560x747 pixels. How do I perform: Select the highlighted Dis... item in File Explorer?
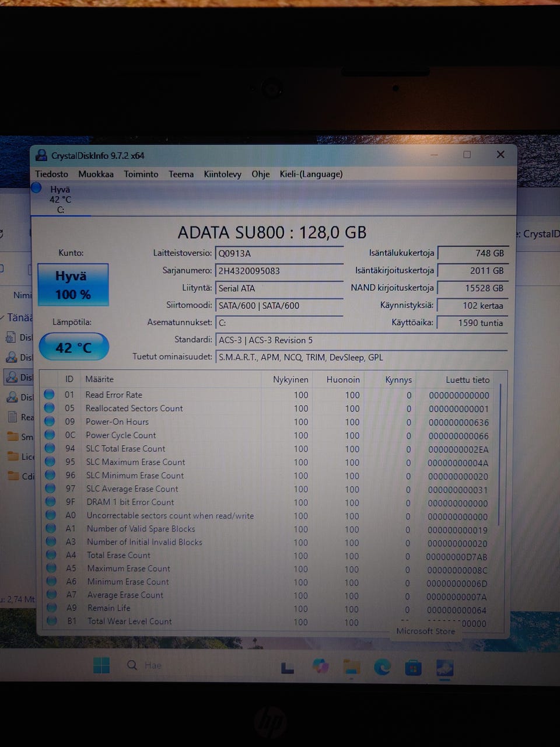pyautogui.click(x=19, y=377)
